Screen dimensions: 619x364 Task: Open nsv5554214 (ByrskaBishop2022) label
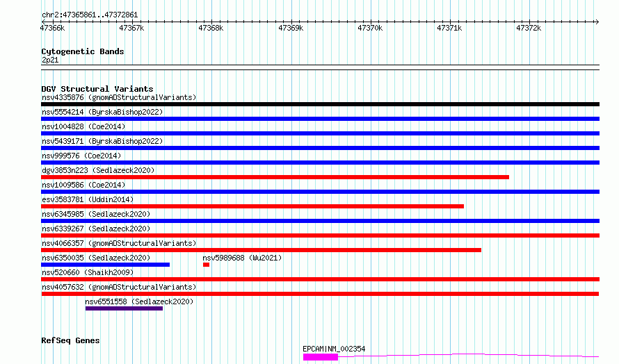(102, 112)
